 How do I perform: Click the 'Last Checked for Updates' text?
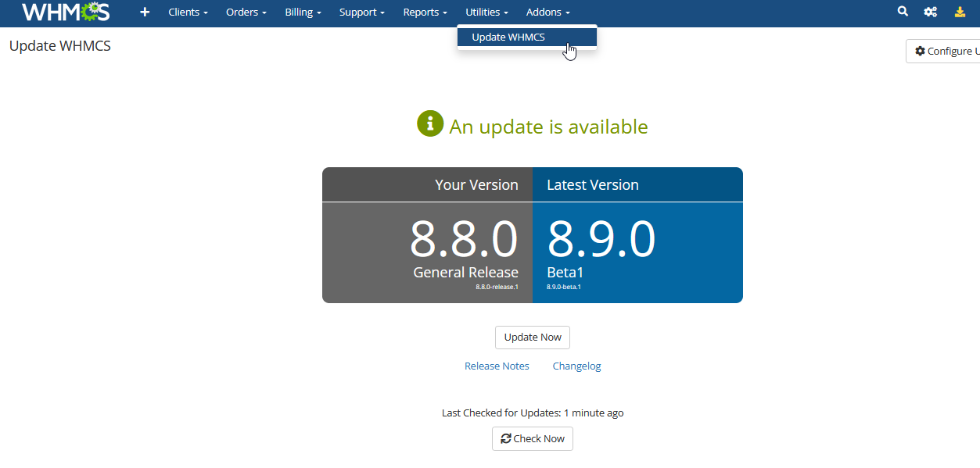(x=533, y=413)
